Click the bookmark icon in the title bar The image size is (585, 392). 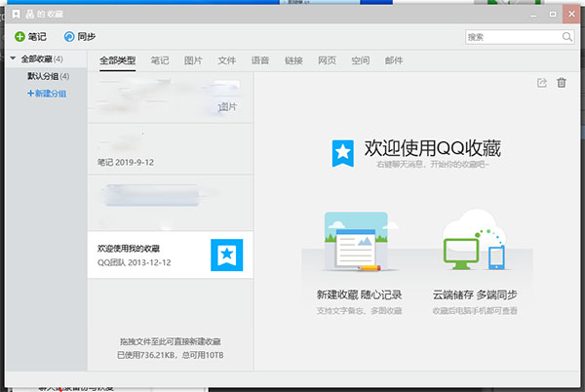pos(16,15)
